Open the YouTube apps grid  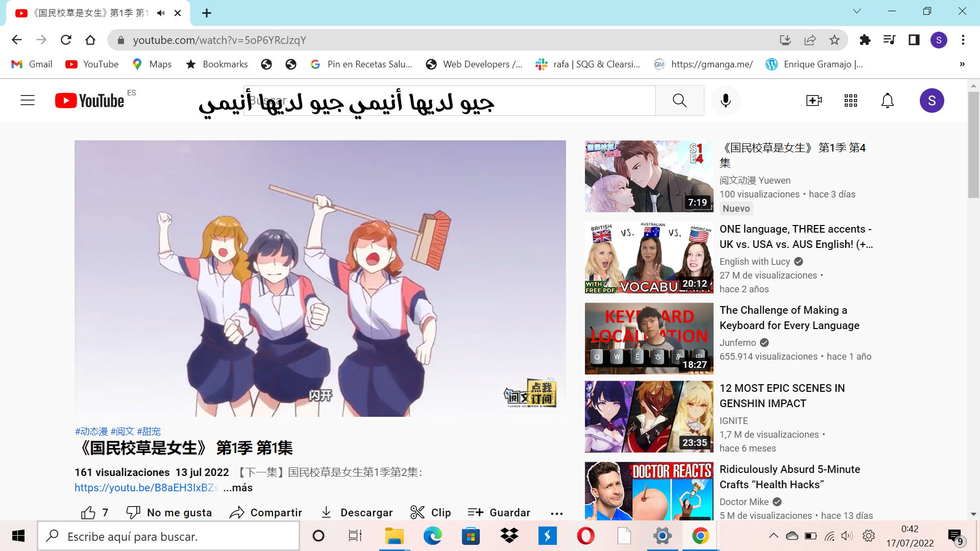(850, 101)
